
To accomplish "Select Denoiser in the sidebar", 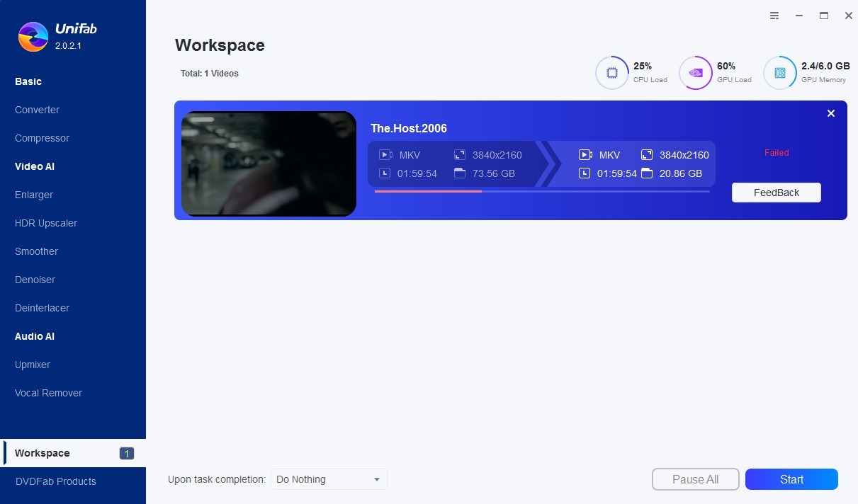I will 35,280.
